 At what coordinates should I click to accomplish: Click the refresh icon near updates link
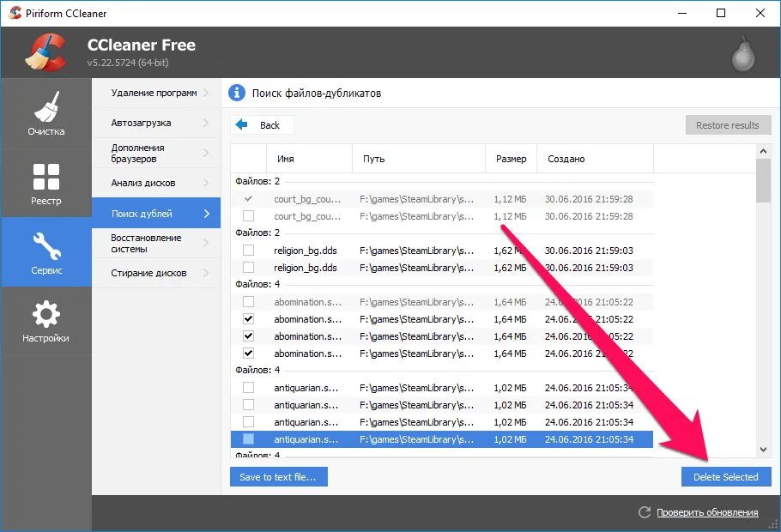coord(645,512)
